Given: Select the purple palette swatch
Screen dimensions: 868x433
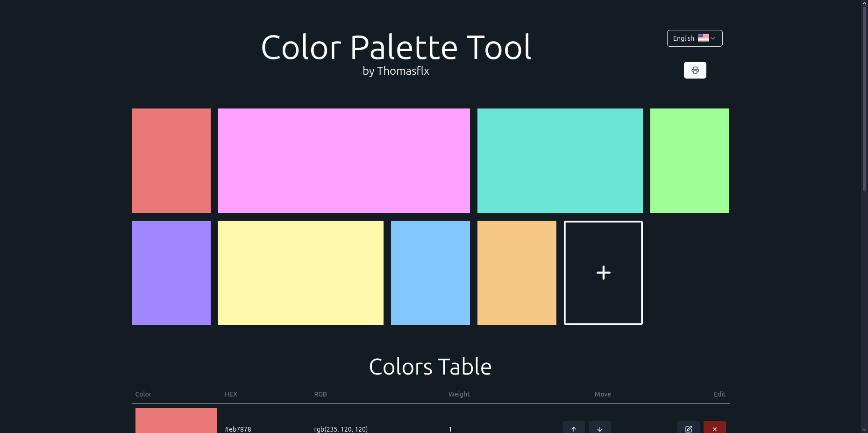Looking at the screenshot, I should pyautogui.click(x=171, y=273).
